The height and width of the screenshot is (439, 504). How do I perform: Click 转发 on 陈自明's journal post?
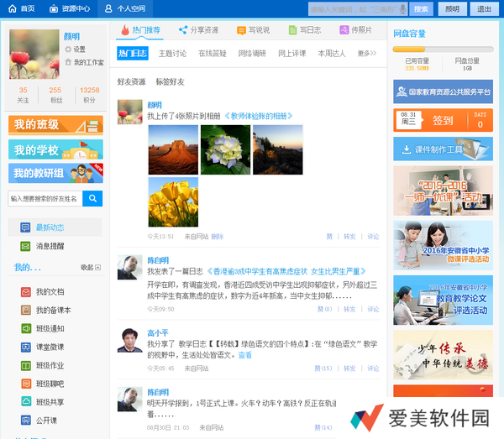coord(349,309)
